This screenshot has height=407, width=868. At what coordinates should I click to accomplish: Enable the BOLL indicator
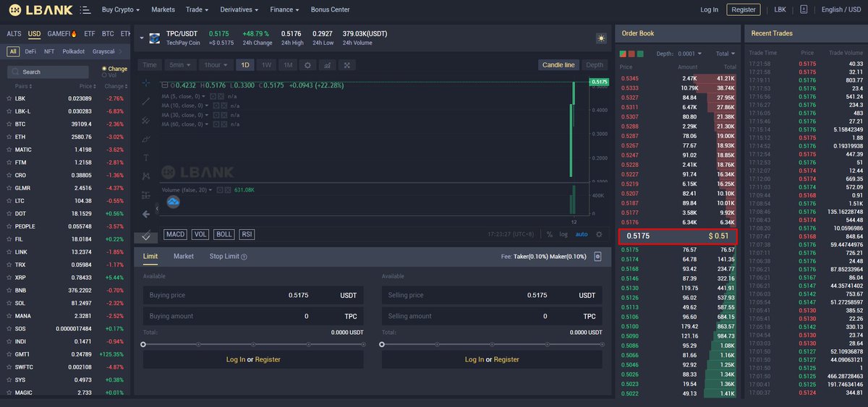[x=224, y=234]
